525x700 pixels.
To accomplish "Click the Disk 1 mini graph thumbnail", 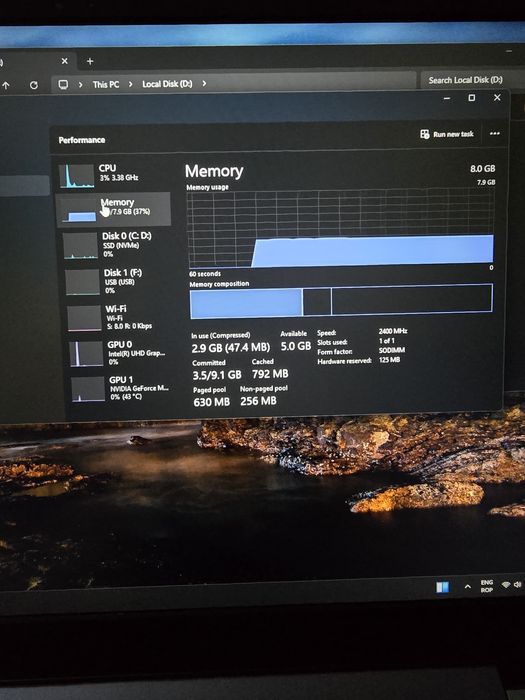I will click(x=83, y=282).
